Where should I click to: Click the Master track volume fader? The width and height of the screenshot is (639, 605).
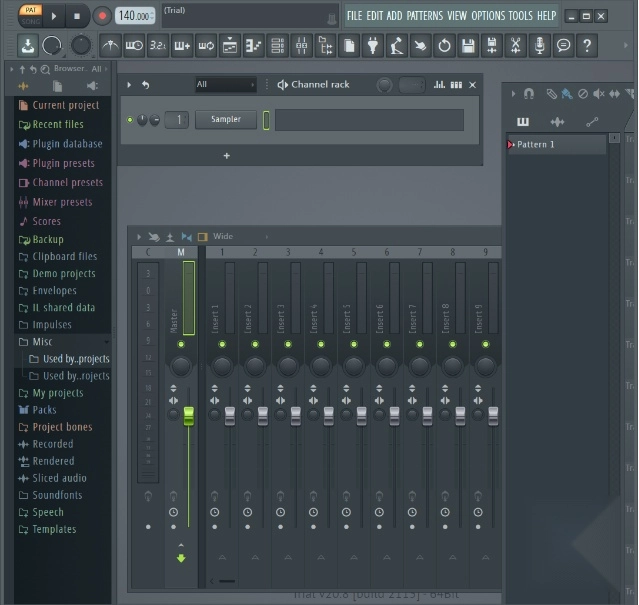188,415
